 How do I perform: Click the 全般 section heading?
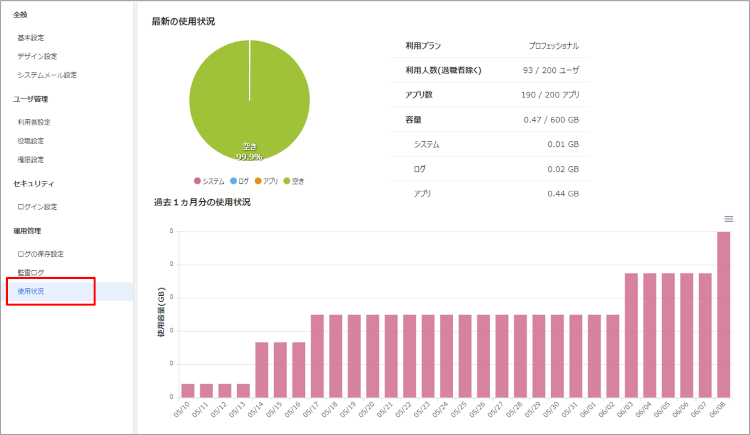tap(20, 15)
